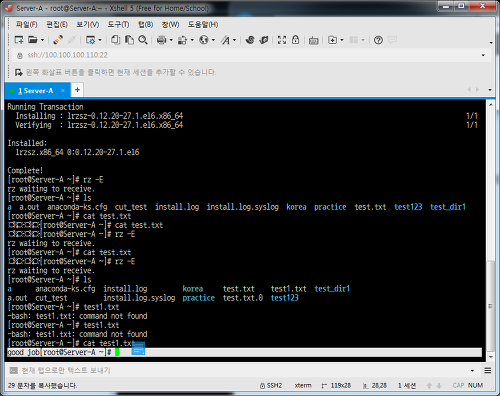Click the Open Session folder icon
This screenshot has width=500, height=396.
(33, 40)
